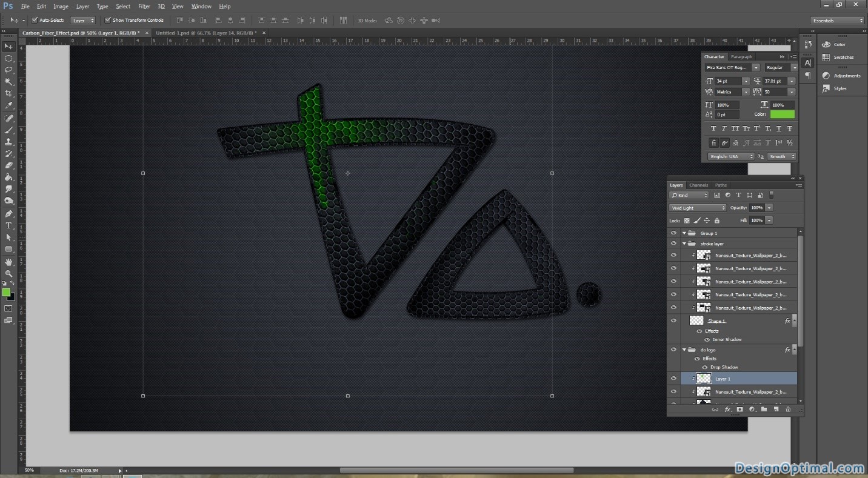Select the Pen tool
868x478 pixels.
(x=8, y=214)
